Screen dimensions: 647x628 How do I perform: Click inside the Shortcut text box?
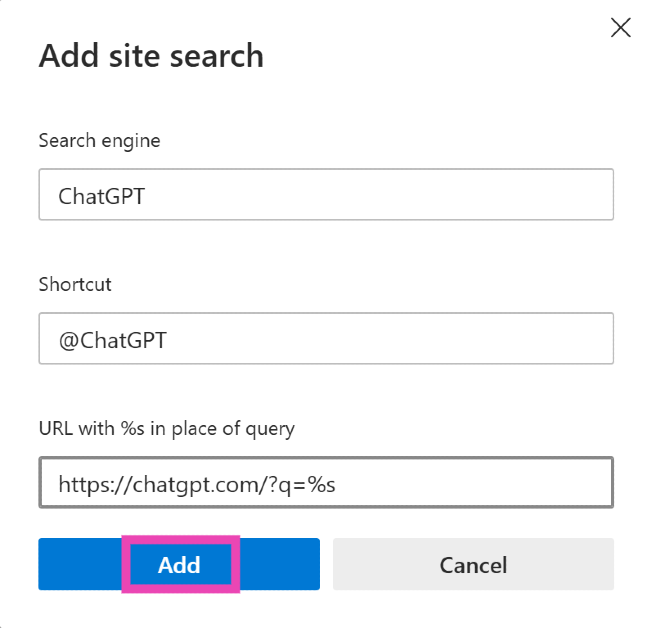(325, 339)
